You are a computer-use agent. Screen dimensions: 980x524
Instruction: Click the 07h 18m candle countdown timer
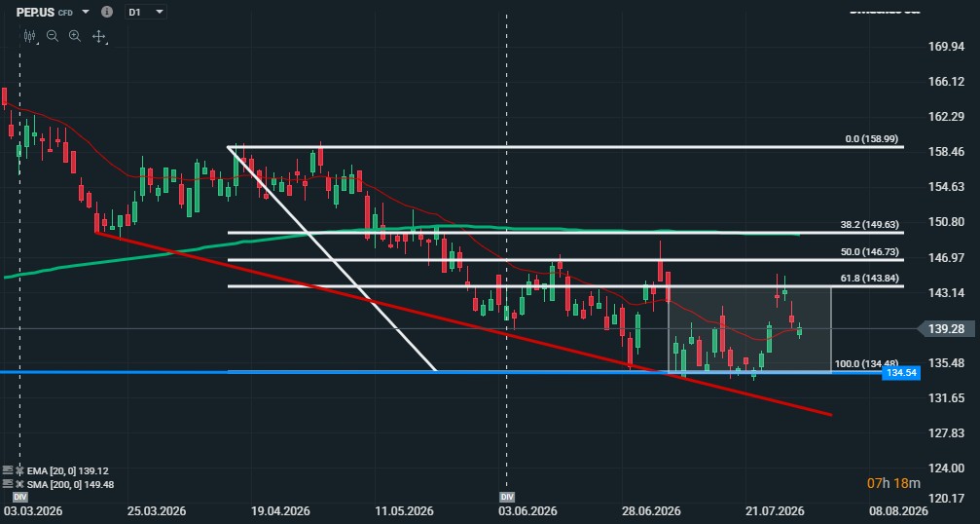(893, 483)
